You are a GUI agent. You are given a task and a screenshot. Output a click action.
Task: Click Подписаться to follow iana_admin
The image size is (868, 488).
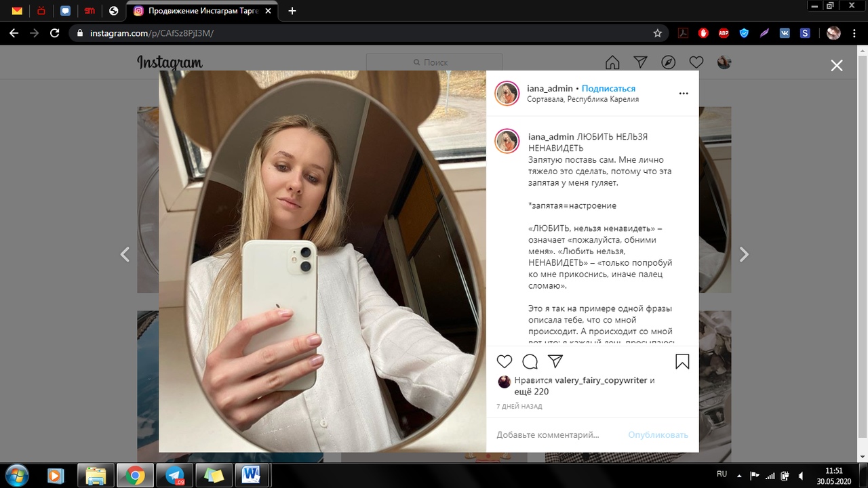[608, 89]
